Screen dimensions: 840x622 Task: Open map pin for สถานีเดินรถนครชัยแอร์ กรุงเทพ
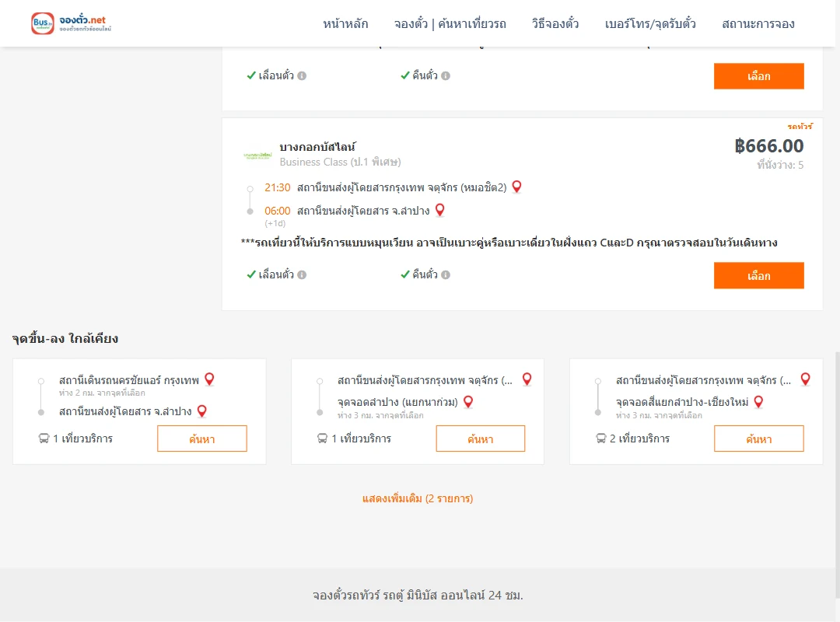click(x=209, y=379)
